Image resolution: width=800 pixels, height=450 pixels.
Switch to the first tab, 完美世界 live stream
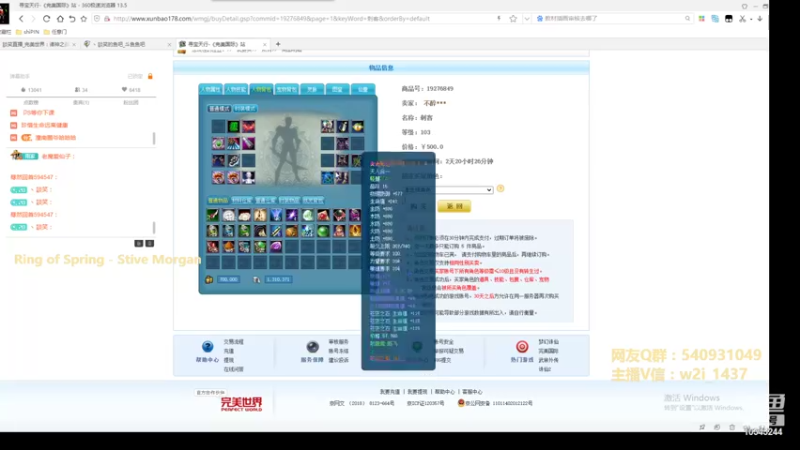point(38,44)
